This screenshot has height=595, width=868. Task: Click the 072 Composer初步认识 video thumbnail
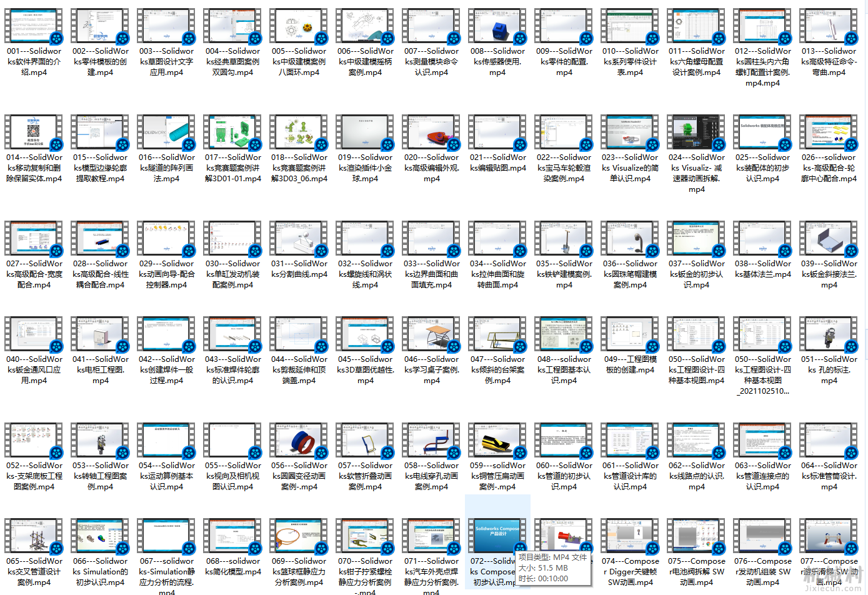(x=497, y=536)
